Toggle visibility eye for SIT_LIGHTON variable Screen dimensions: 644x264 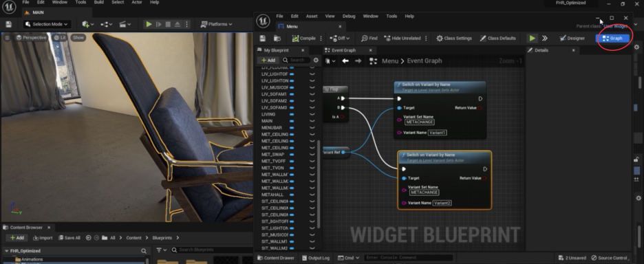click(312, 228)
